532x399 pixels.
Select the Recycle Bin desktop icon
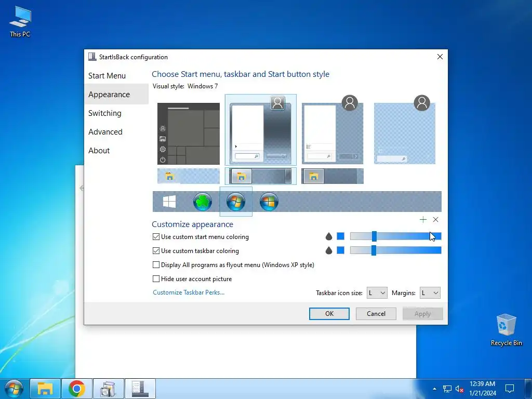point(506,330)
